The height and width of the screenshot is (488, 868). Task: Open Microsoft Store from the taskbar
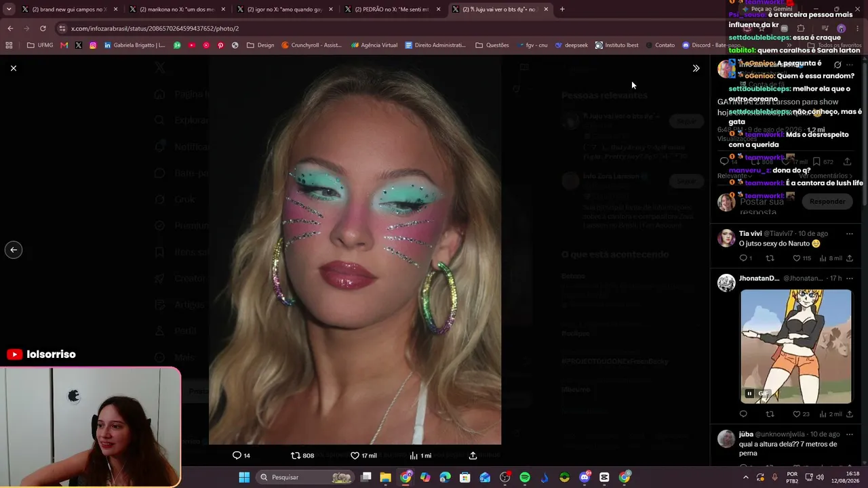tap(465, 477)
